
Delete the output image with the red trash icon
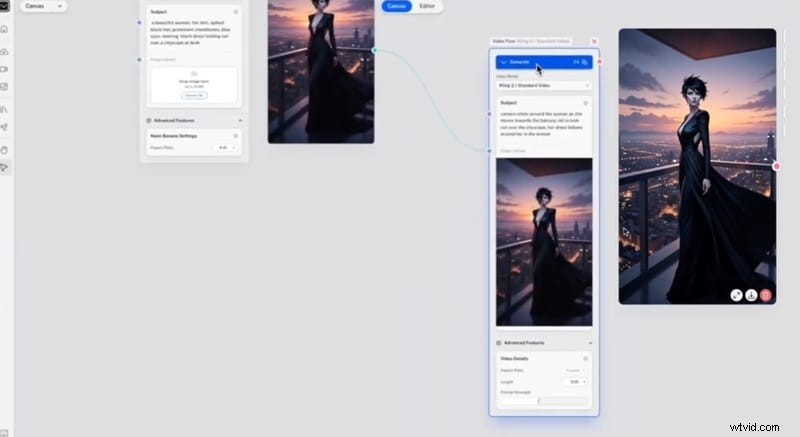(x=766, y=295)
